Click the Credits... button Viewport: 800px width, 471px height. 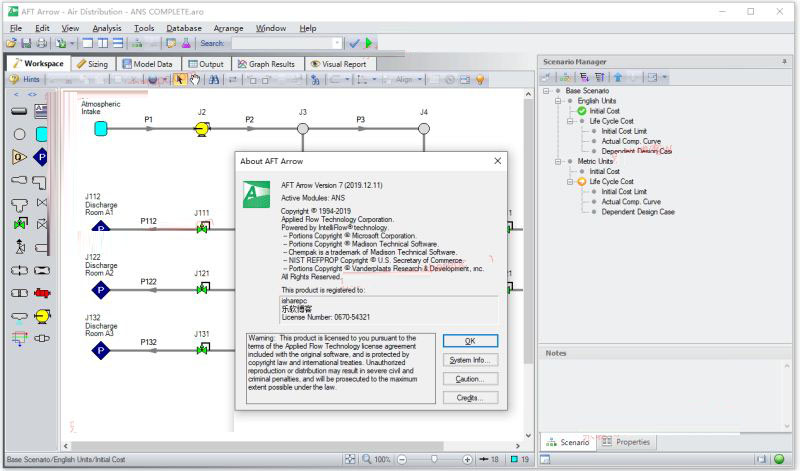470,398
